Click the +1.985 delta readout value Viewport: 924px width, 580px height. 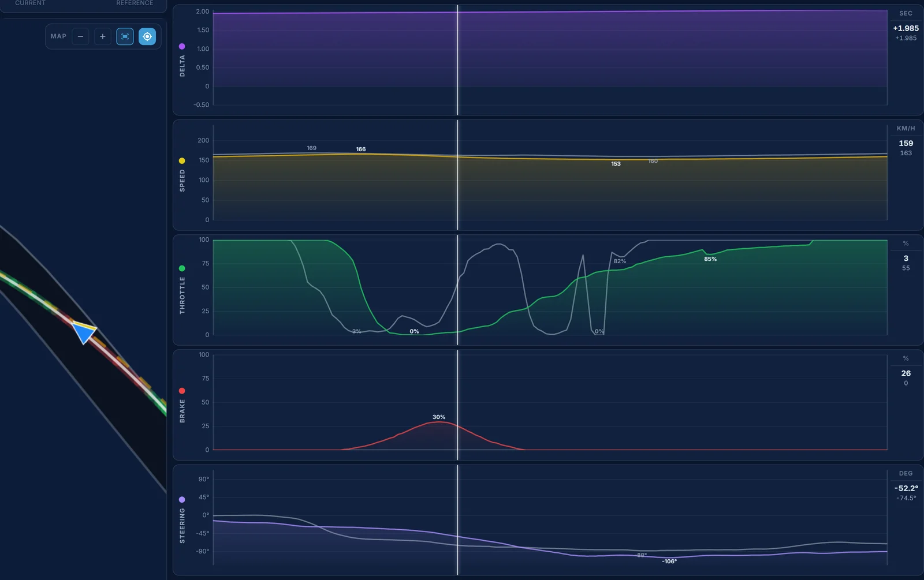(906, 28)
